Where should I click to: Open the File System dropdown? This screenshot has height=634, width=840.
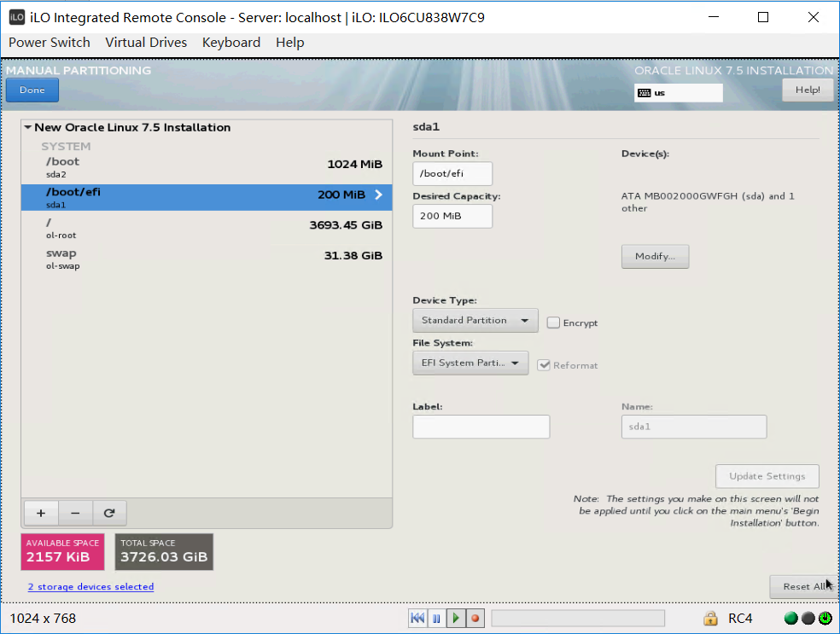click(x=470, y=363)
